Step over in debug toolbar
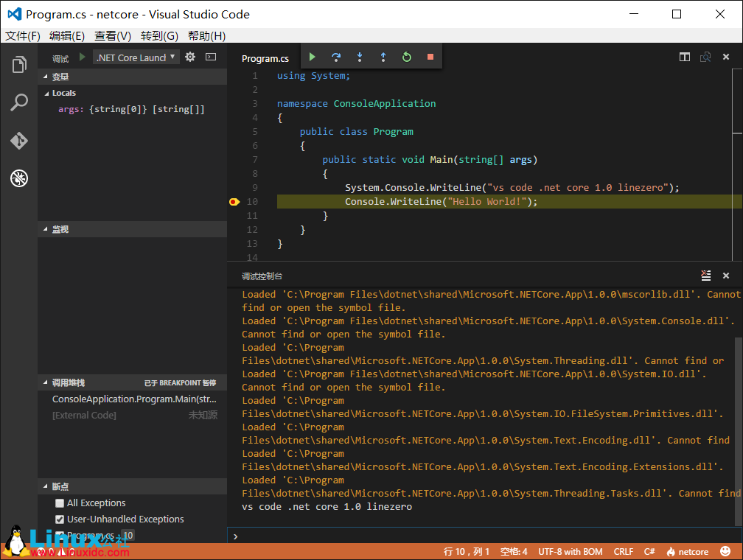This screenshot has height=560, width=743. (336, 57)
